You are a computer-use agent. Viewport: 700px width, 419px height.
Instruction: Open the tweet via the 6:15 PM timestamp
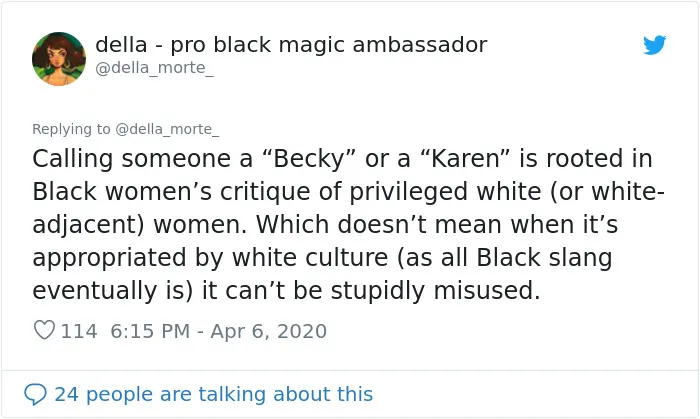[x=150, y=331]
